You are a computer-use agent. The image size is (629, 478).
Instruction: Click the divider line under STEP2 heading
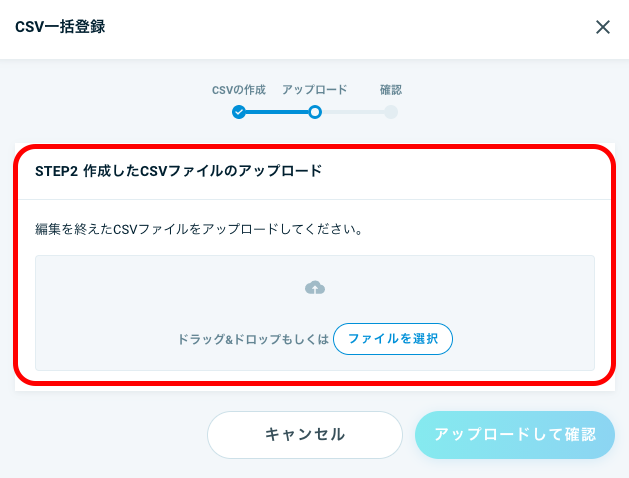315,199
